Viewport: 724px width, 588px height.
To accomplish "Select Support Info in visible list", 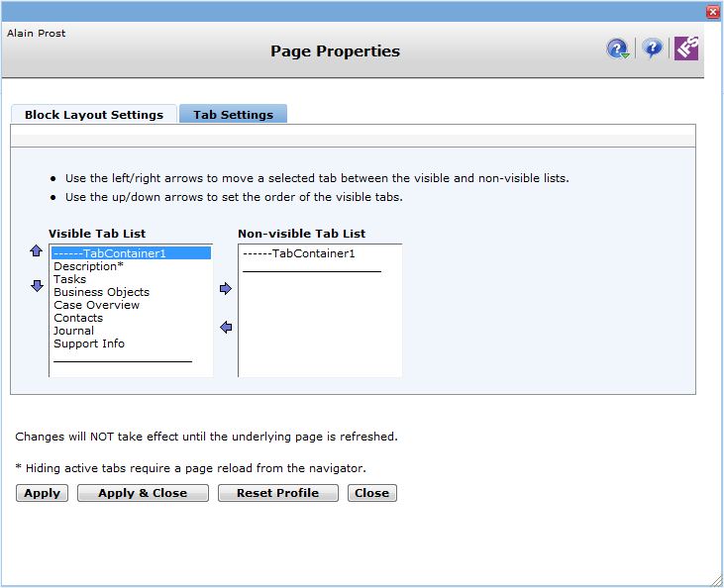I will tap(89, 343).
